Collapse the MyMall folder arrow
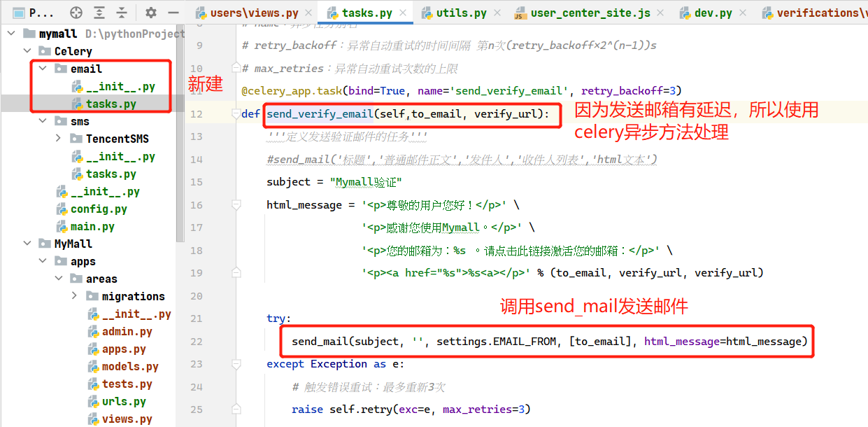The width and height of the screenshot is (868, 427). coord(27,244)
